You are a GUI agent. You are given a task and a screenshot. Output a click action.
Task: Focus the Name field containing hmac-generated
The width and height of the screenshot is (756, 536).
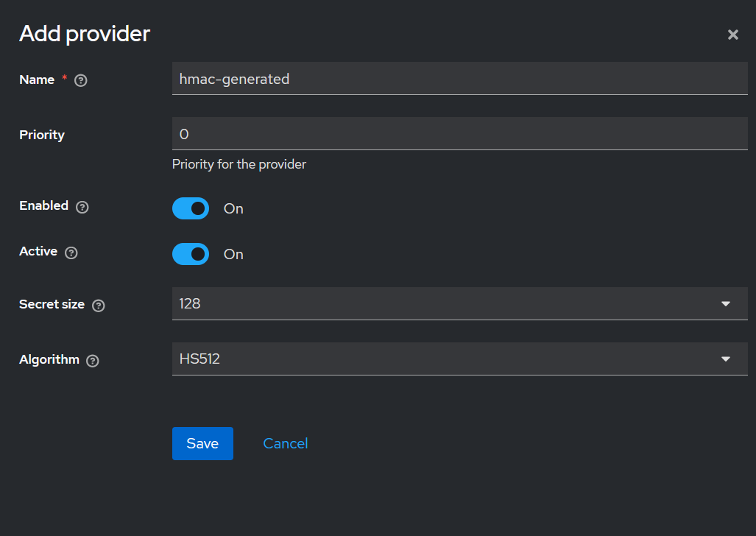click(459, 78)
